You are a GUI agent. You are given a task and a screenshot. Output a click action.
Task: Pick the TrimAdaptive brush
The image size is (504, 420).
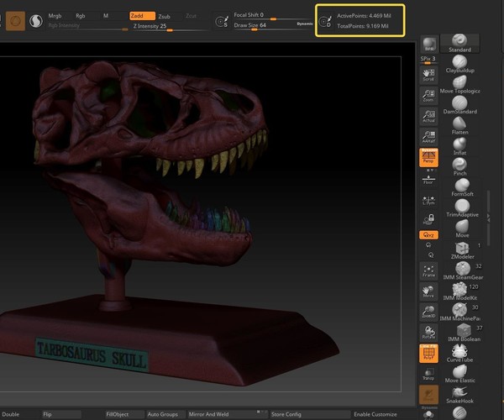[462, 208]
